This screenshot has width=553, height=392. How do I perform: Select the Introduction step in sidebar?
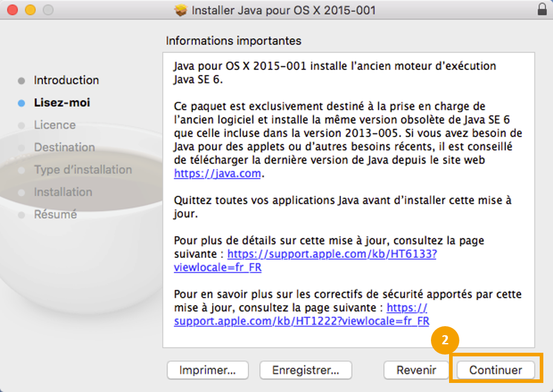coord(66,80)
